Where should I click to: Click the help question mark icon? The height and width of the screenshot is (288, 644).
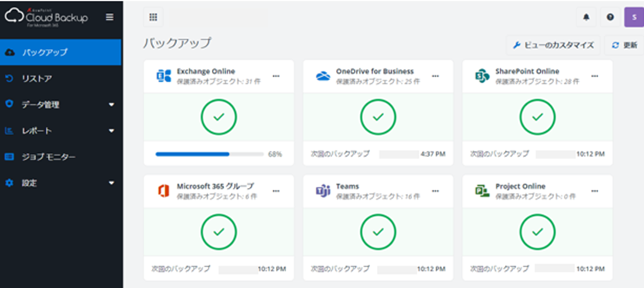pyautogui.click(x=611, y=17)
